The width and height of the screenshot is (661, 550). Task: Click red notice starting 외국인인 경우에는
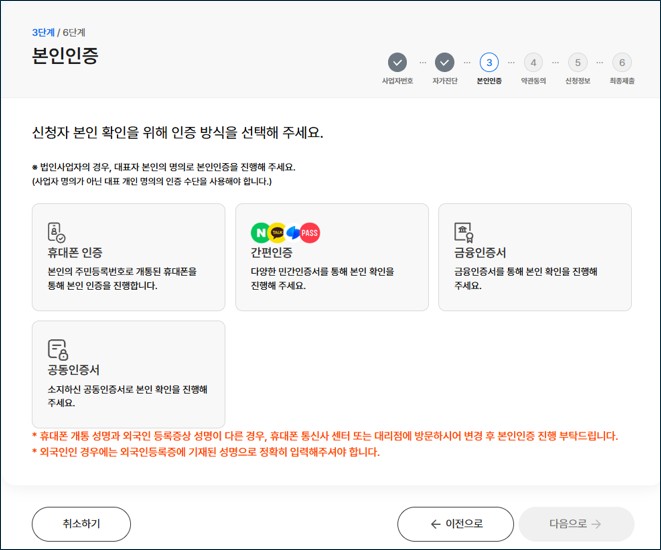206,452
